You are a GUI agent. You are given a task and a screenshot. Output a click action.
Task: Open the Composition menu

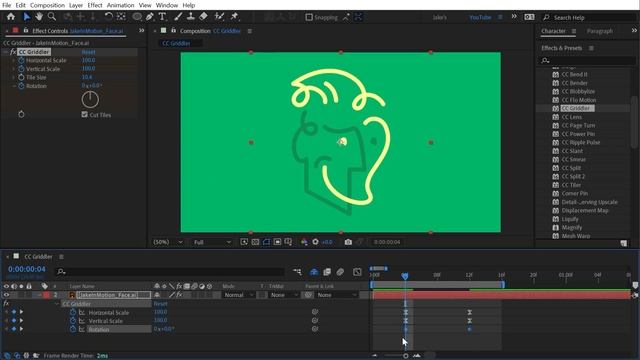point(47,5)
